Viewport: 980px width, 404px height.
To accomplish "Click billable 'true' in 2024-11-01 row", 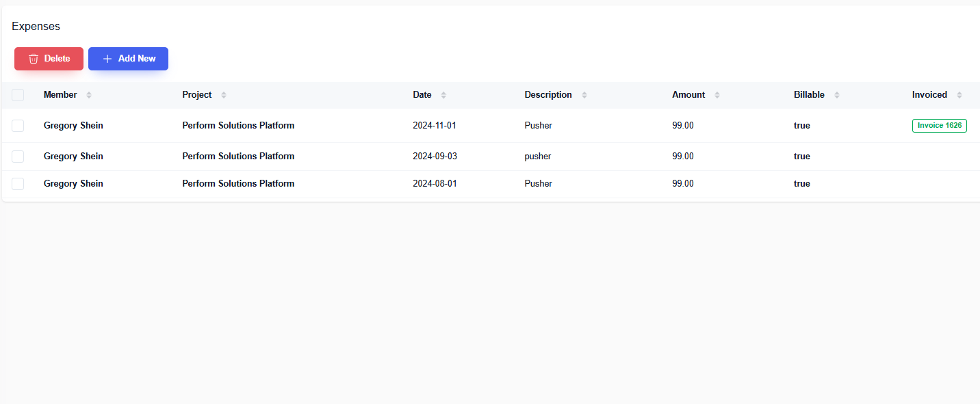I will [802, 126].
